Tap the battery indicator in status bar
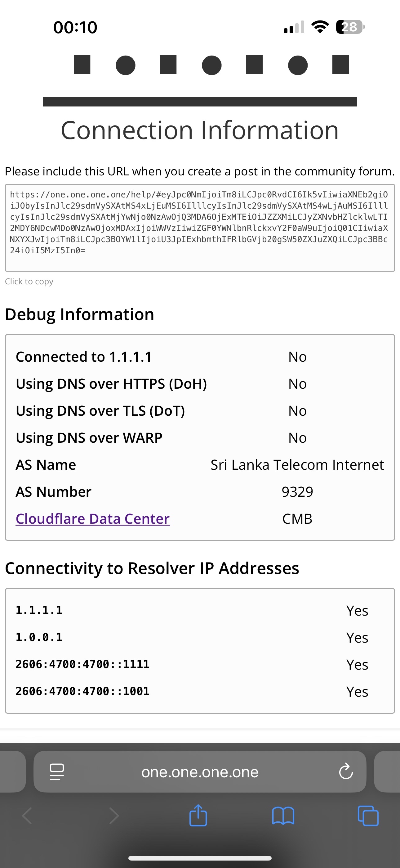The width and height of the screenshot is (400, 868). (350, 27)
